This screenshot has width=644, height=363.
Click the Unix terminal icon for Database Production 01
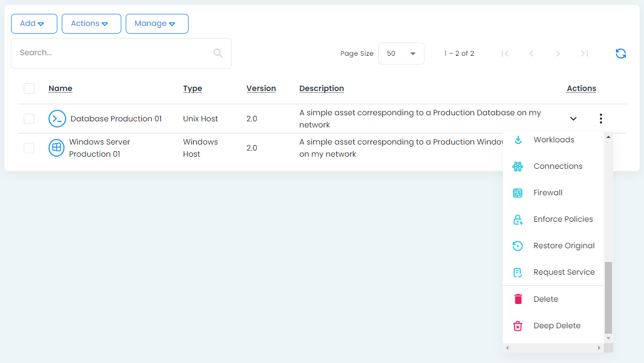click(57, 119)
